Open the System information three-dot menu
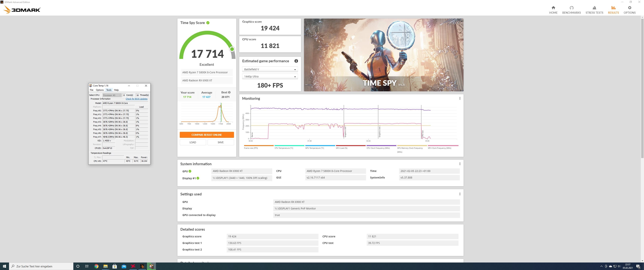The height and width of the screenshot is (270, 644). 459,164
